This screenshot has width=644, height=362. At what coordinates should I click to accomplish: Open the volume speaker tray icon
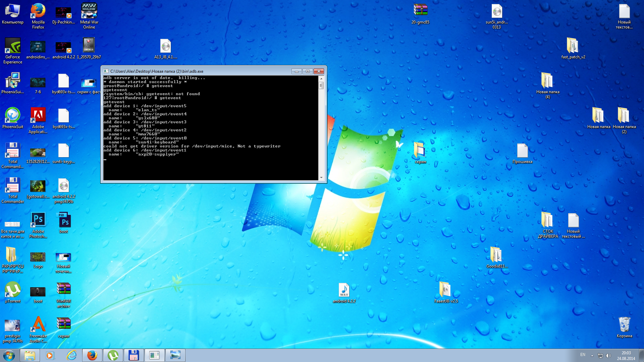608,355
